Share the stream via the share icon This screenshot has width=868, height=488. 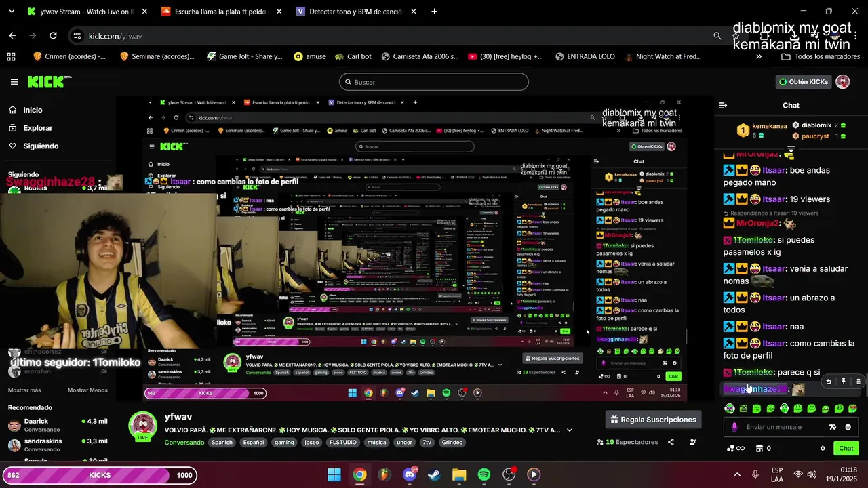point(671,442)
